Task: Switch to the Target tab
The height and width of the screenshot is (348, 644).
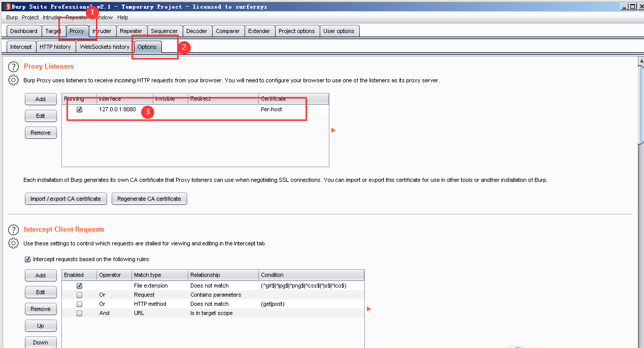Action: [x=53, y=31]
